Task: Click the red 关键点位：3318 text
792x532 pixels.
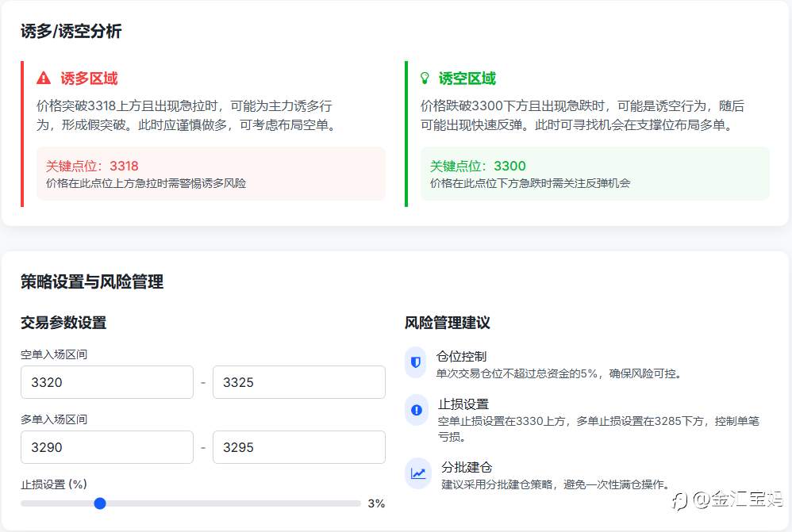Action: [92, 166]
